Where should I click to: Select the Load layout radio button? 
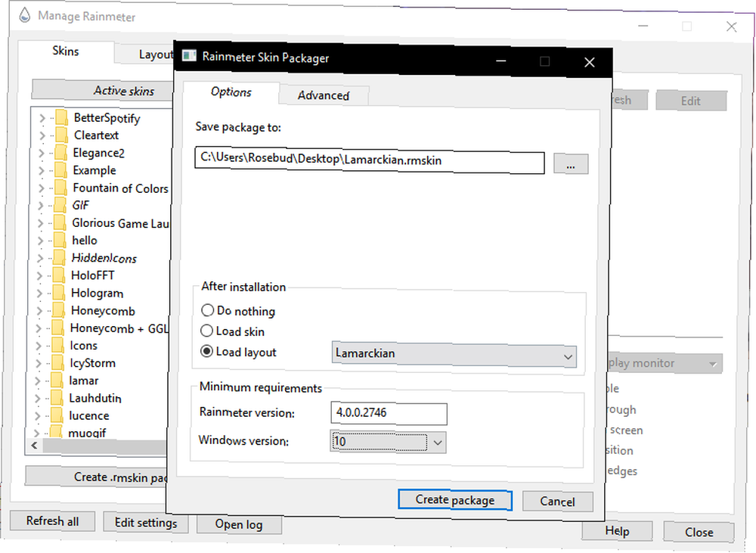point(206,351)
